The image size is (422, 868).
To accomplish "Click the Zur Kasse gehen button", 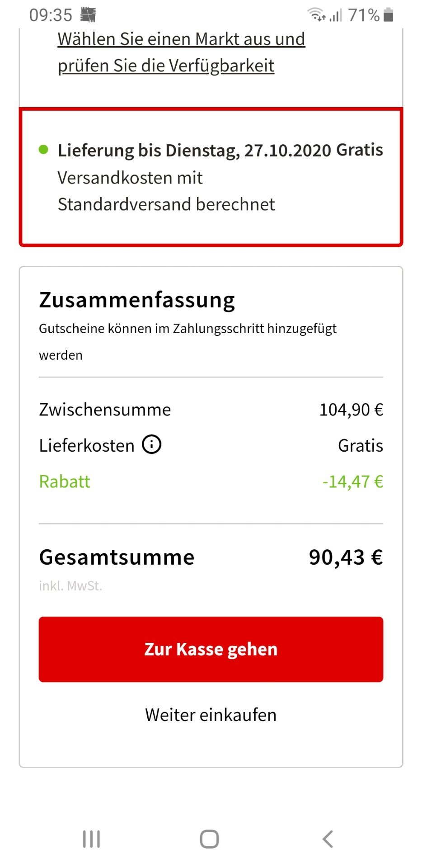I will (x=211, y=649).
